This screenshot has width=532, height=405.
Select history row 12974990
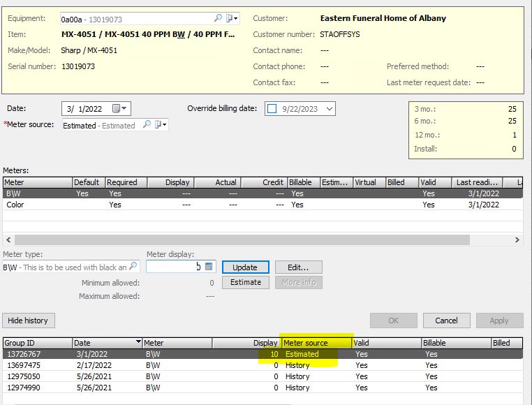point(263,388)
